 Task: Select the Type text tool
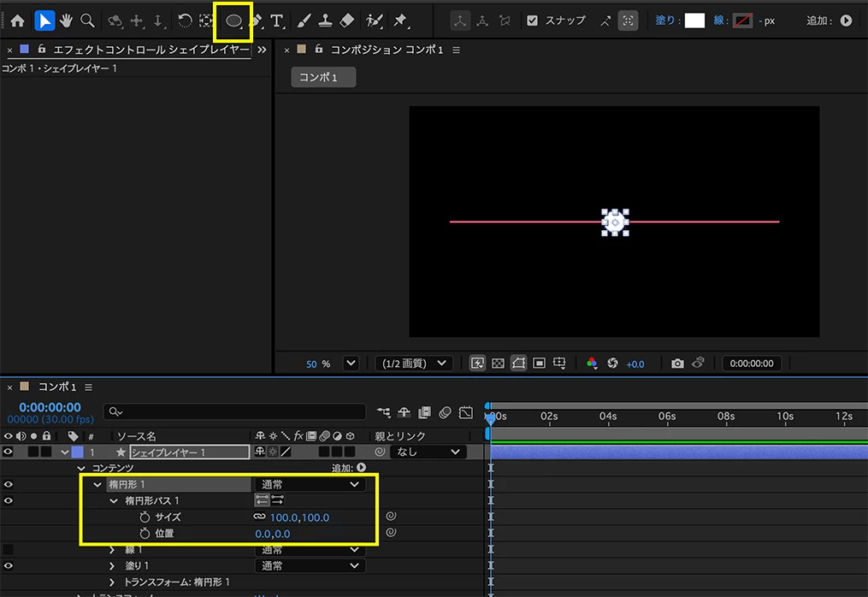277,21
